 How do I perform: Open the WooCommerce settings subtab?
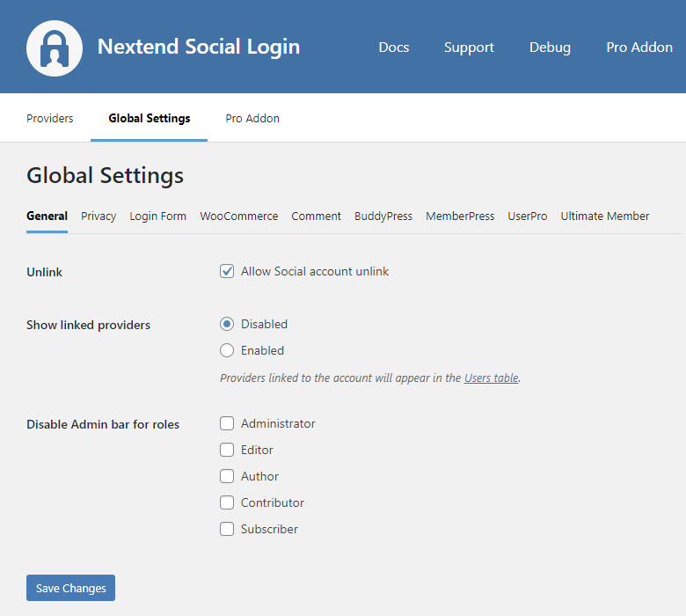(238, 216)
